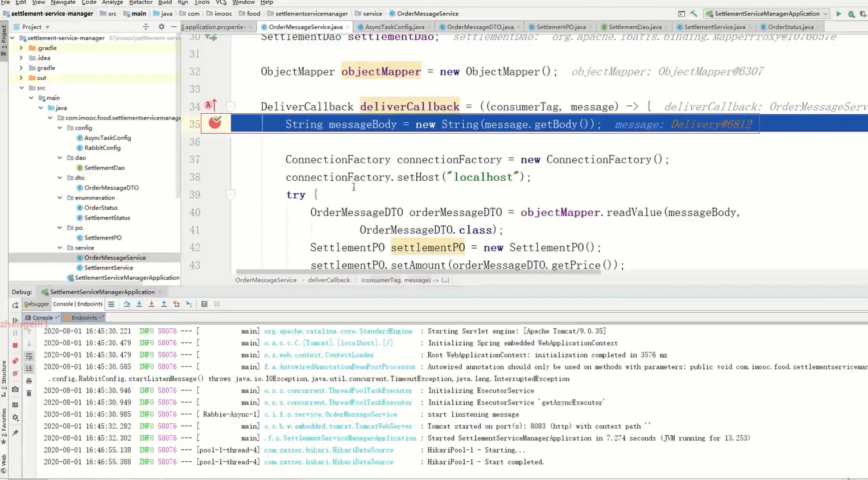Click the deliverCallback breadcrumb
868x480 pixels.
[x=329, y=280]
